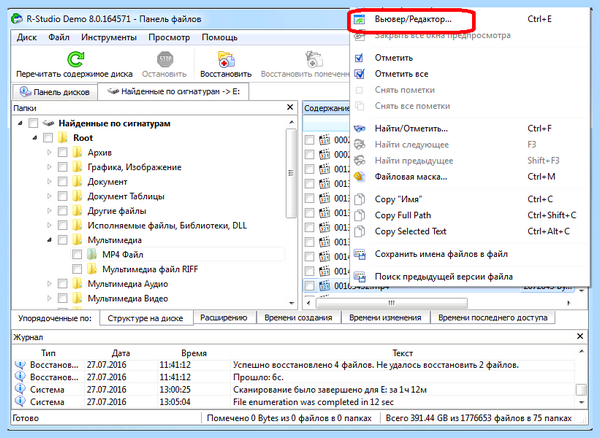The width and height of the screenshot is (600, 438).
Task: Expand the Мультимедиа Аудио node
Action: point(49,283)
